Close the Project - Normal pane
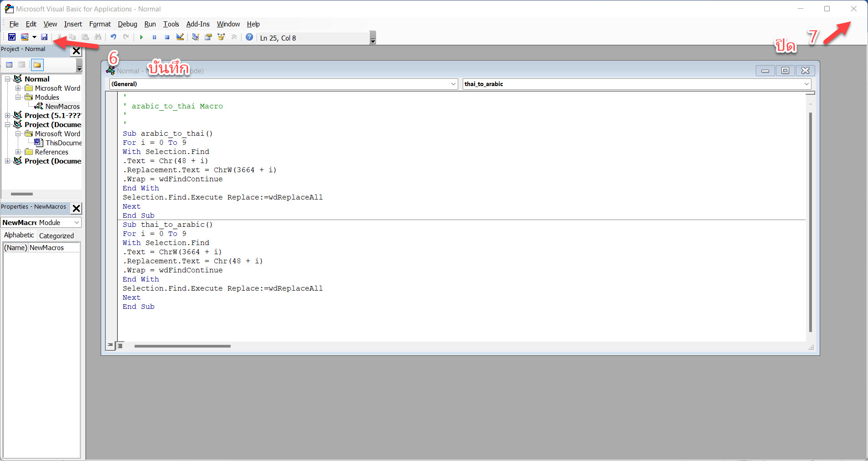Screen dimensions: 868x461 [77, 51]
